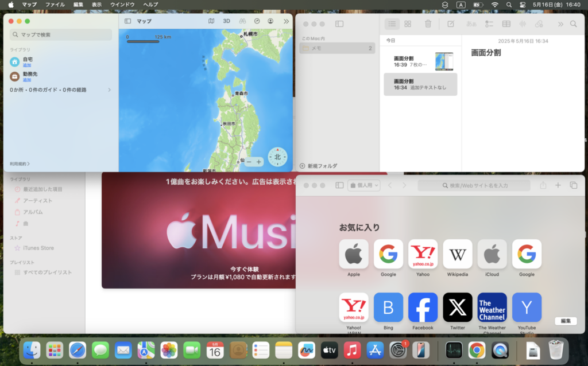
Task: Open the 編集 menu in the menu bar
Action: tap(78, 5)
